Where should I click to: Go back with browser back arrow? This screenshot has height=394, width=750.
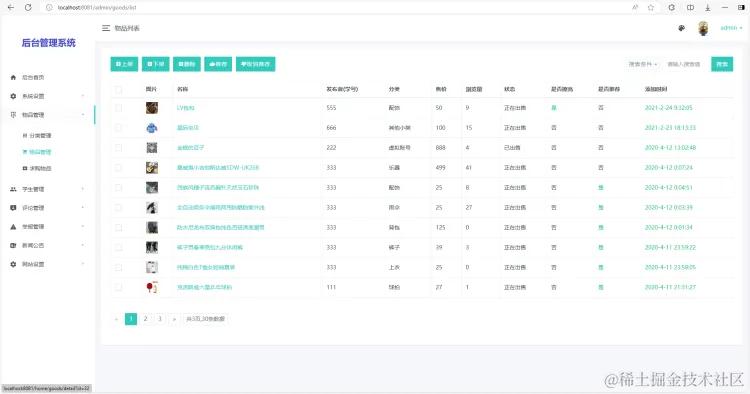(x=11, y=8)
